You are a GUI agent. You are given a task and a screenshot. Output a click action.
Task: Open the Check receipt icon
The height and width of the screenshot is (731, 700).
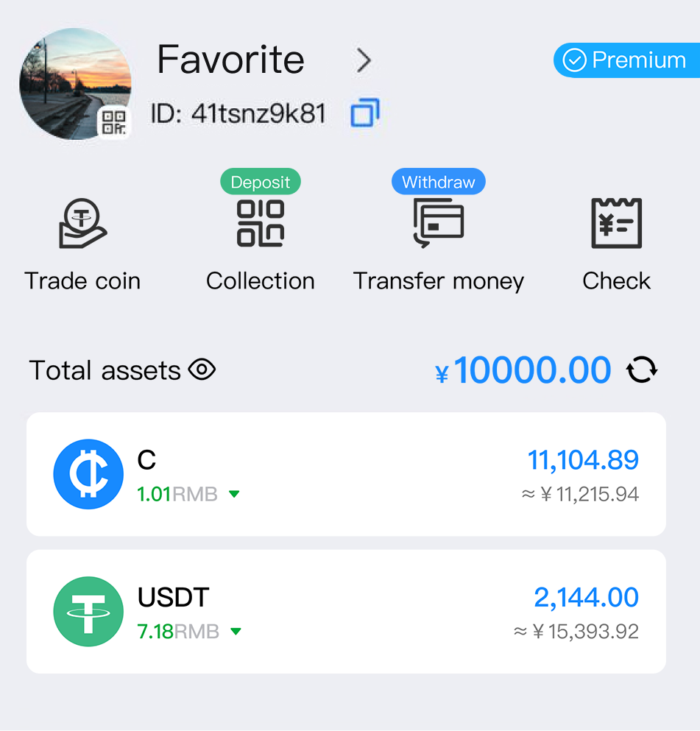(616, 223)
